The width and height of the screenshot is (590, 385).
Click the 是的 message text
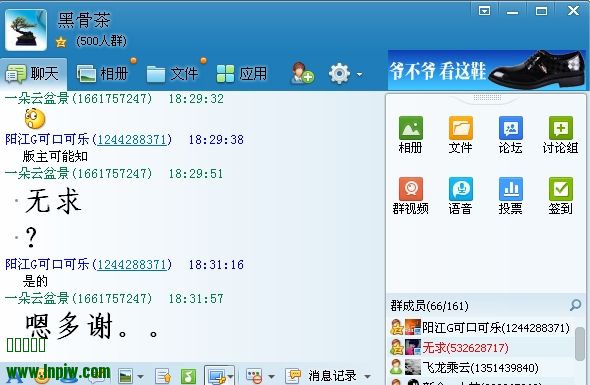point(35,281)
